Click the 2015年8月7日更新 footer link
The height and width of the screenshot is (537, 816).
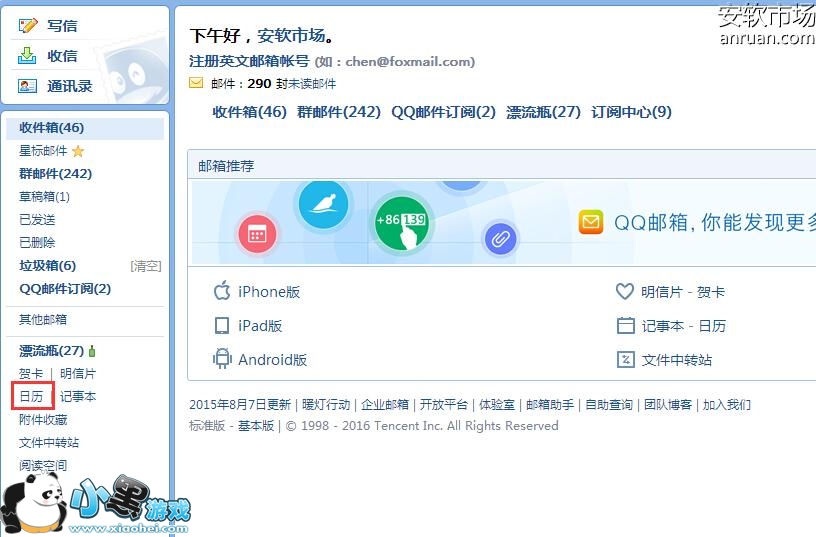240,404
